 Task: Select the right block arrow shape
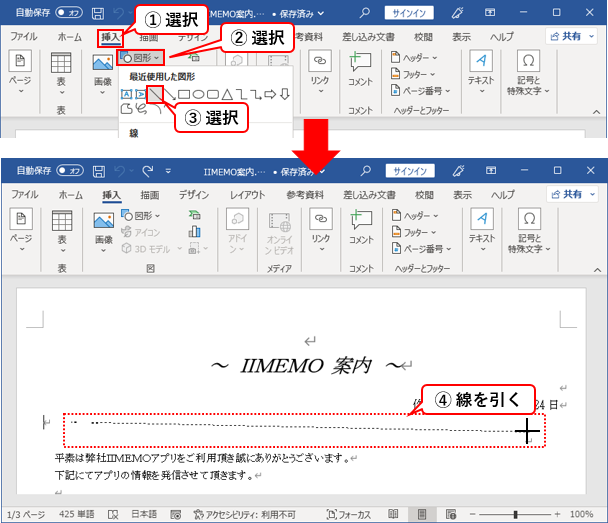[270, 94]
